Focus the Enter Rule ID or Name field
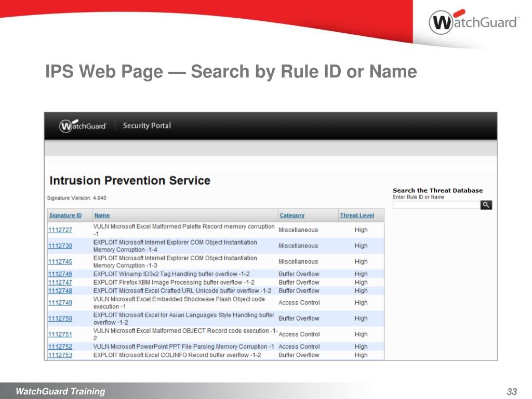The height and width of the screenshot is (399, 532). (436, 205)
